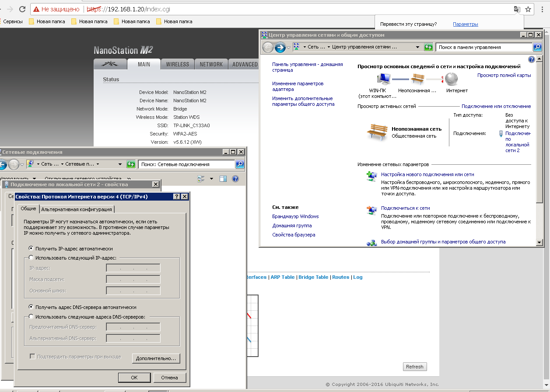Viewport: 550px width, 392px height.
Task: Choose 'Получить IP-адрес автоматически' radio button
Action: (31, 248)
